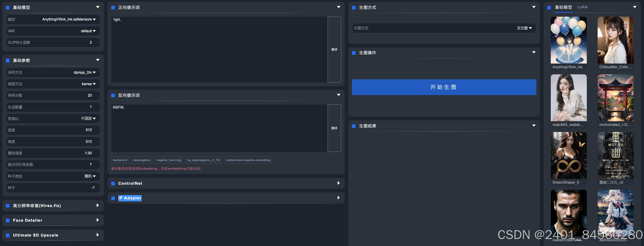
Task: Click translate button in negative prompt box
Action: click(334, 128)
